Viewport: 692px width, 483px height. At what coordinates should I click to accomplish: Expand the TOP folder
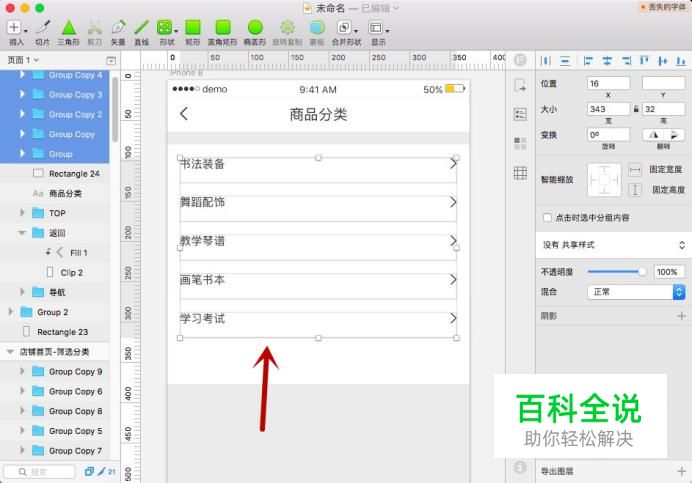pos(23,213)
